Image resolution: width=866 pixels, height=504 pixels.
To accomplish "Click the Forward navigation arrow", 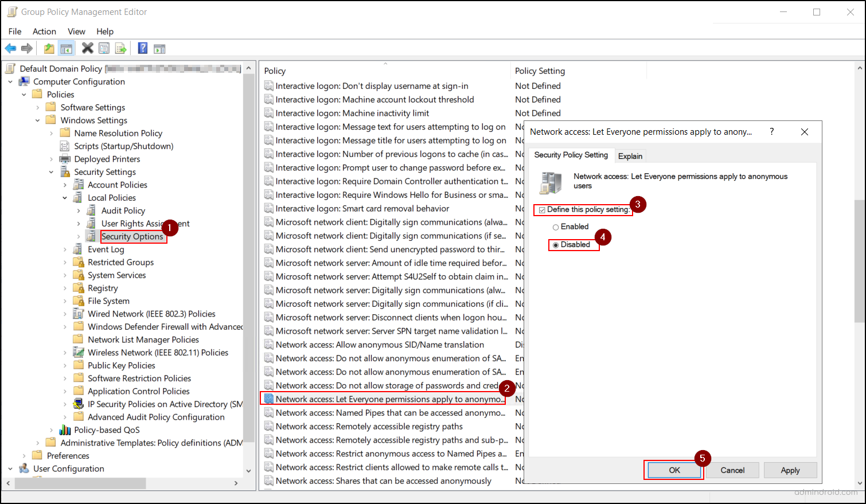I will click(x=27, y=48).
